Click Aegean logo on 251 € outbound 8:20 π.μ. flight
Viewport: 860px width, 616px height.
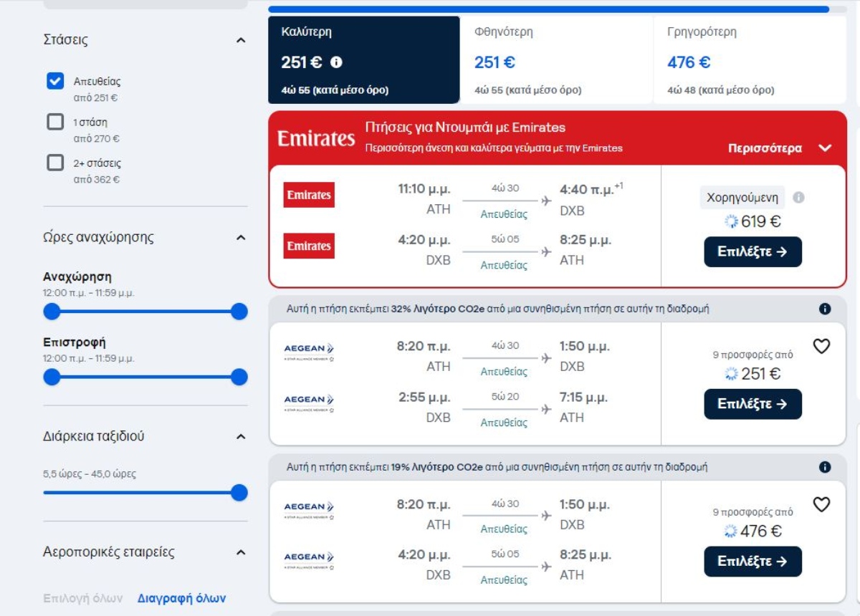point(309,352)
